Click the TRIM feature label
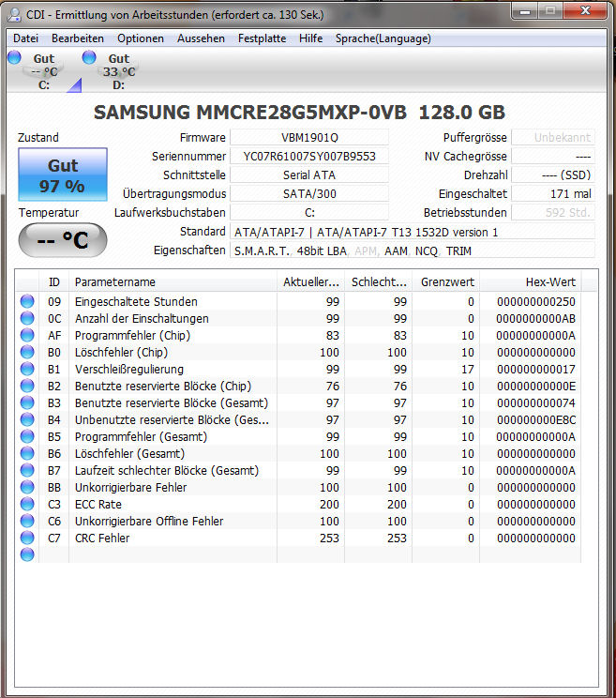 [458, 251]
